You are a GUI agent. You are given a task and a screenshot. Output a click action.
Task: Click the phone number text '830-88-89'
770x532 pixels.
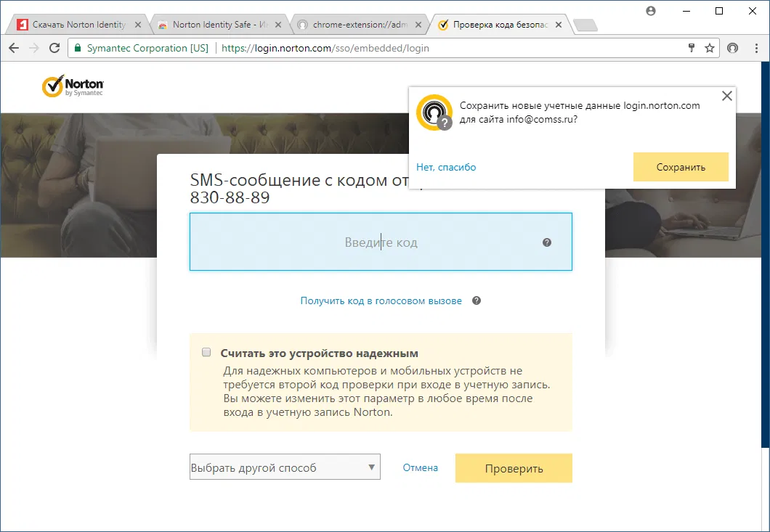pyautogui.click(x=230, y=197)
